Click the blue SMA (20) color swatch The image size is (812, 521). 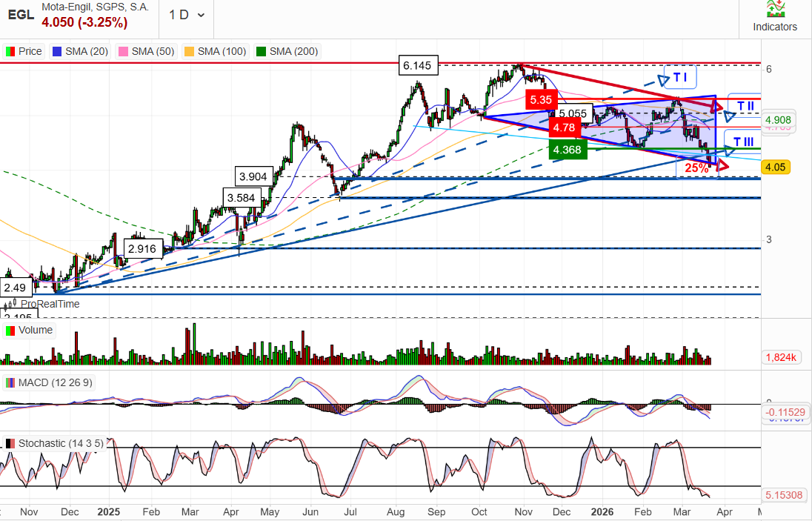57,51
